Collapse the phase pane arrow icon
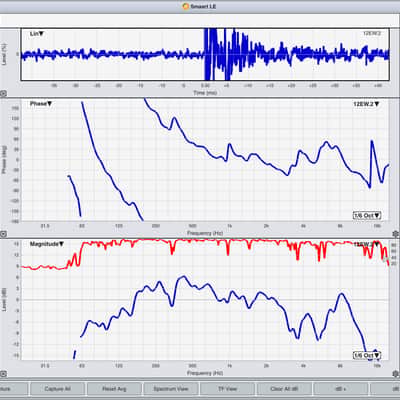This screenshot has width=400, height=400. [3, 234]
